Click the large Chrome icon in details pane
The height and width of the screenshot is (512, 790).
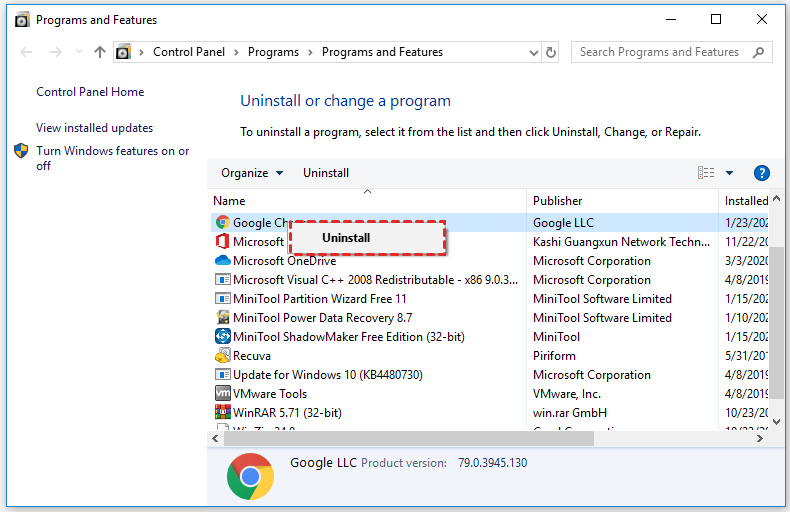tap(250, 476)
